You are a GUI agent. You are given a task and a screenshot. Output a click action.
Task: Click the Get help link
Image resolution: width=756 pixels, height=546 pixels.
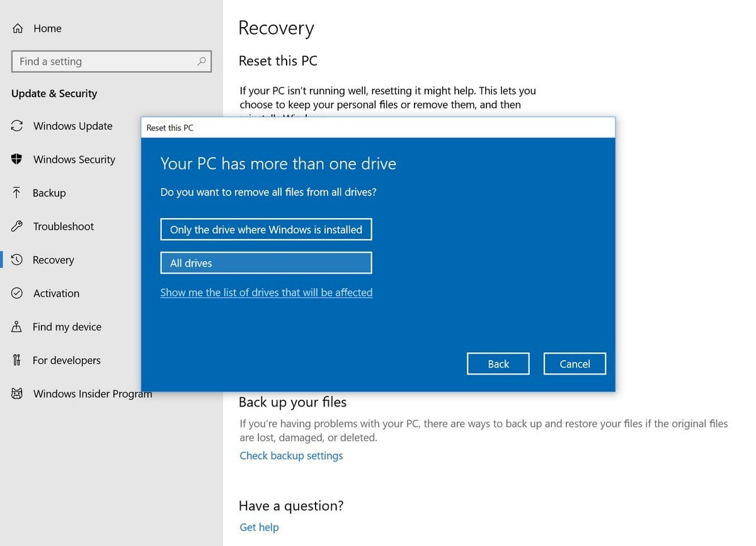259,526
